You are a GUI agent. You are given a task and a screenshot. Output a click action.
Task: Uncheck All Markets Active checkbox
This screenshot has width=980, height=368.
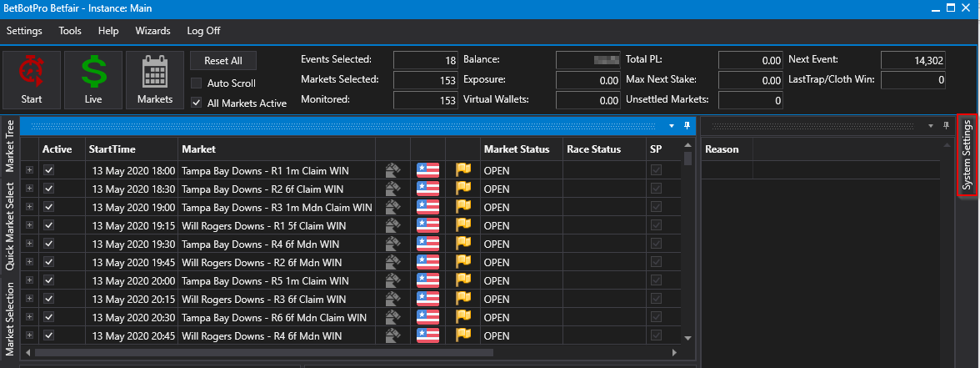pyautogui.click(x=197, y=103)
